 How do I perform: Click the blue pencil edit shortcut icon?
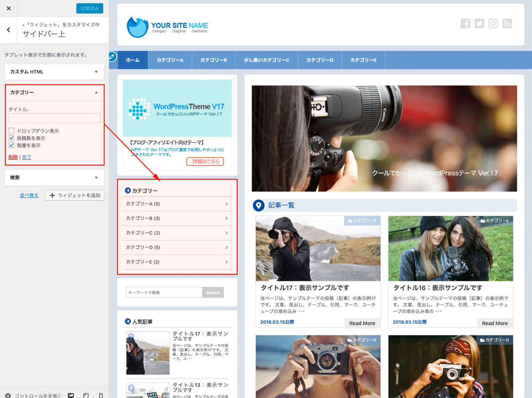pyautogui.click(x=113, y=57)
